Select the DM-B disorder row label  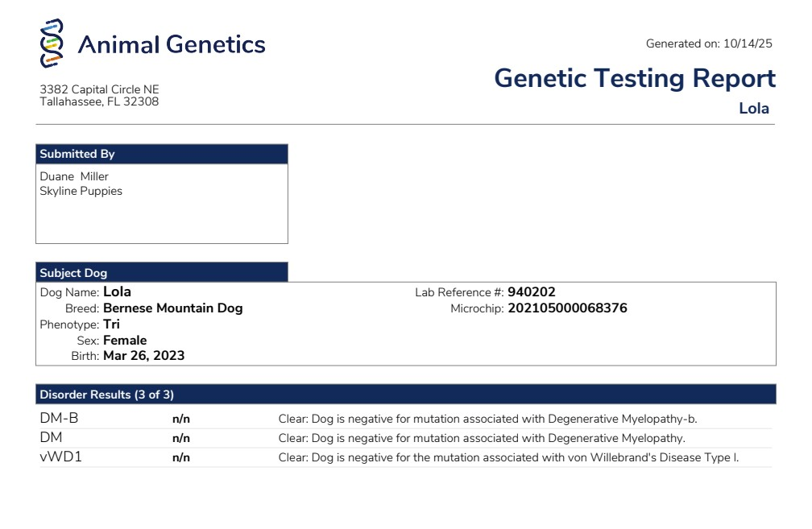click(59, 419)
